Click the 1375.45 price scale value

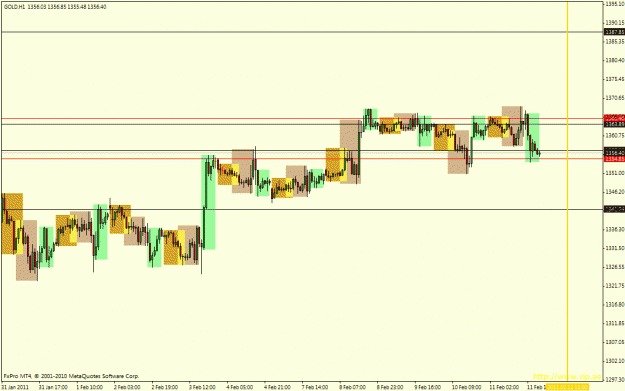pos(615,79)
